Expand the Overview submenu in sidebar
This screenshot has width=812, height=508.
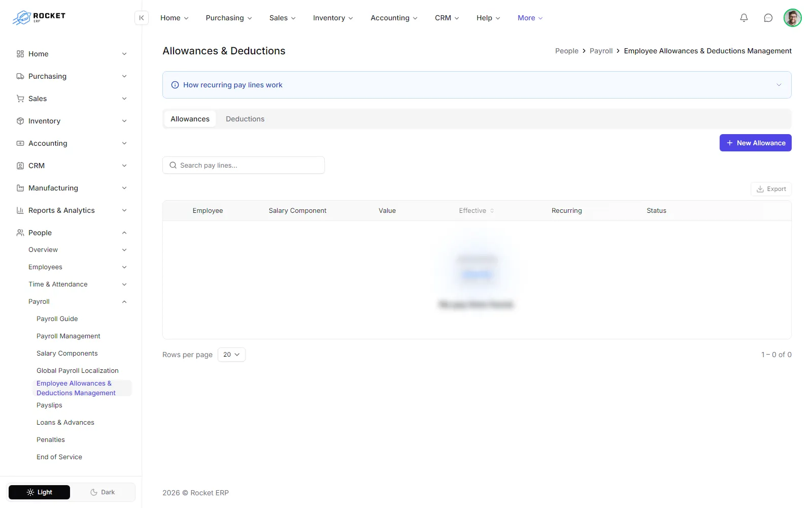click(x=124, y=250)
